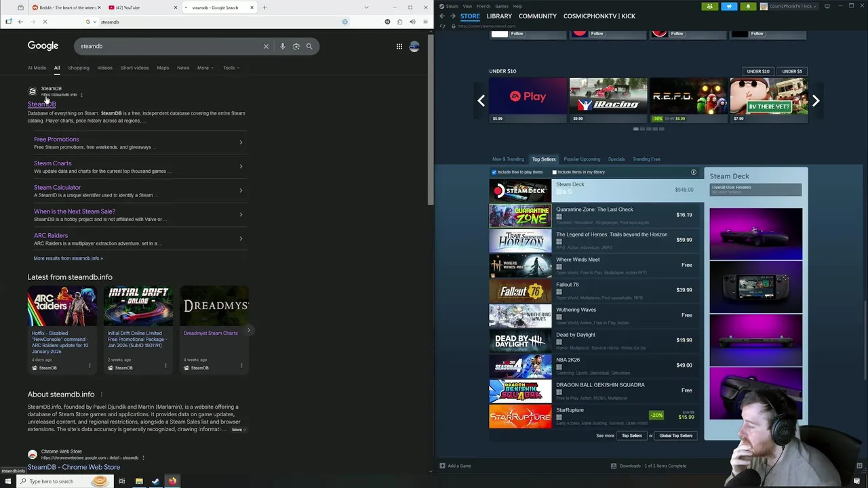Mute the tab with the speaker icon
This screenshot has width=868, height=488.
click(x=412, y=22)
